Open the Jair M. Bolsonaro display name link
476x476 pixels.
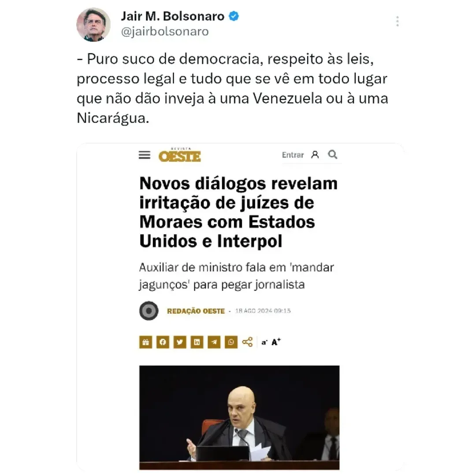(172, 16)
